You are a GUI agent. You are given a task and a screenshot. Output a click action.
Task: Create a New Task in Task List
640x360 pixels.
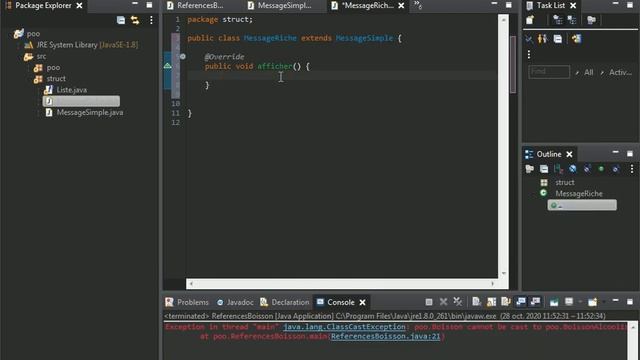click(530, 20)
